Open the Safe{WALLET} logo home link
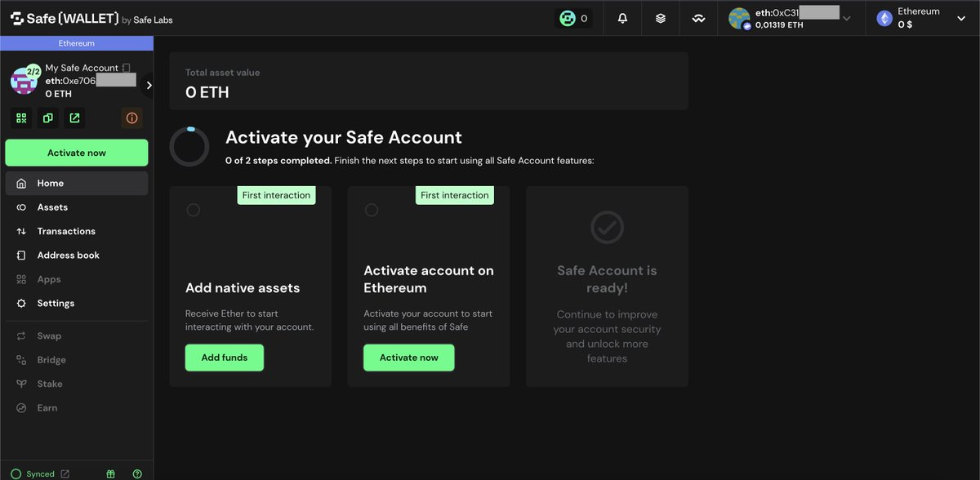Image resolution: width=980 pixels, height=480 pixels. coord(64,19)
